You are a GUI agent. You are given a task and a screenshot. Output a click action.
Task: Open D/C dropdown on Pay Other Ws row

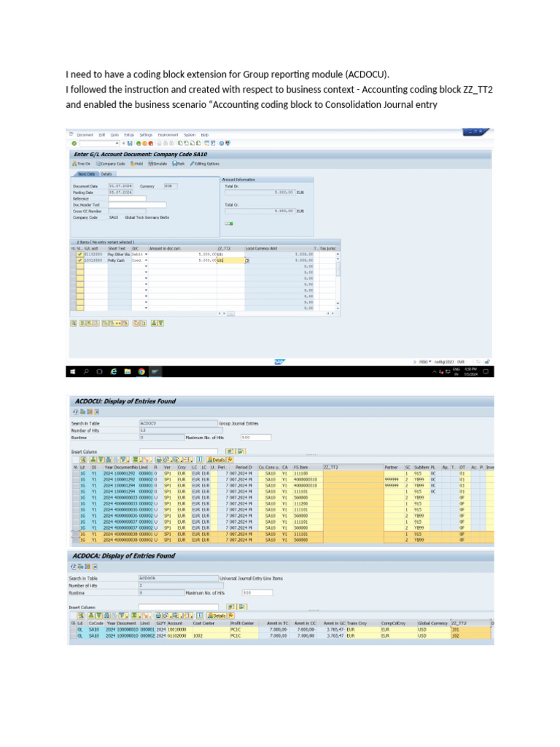(x=146, y=255)
